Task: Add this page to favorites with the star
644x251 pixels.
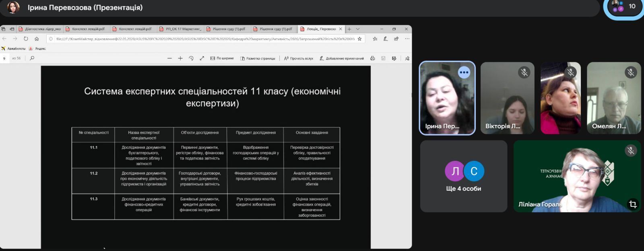Action: tap(359, 39)
